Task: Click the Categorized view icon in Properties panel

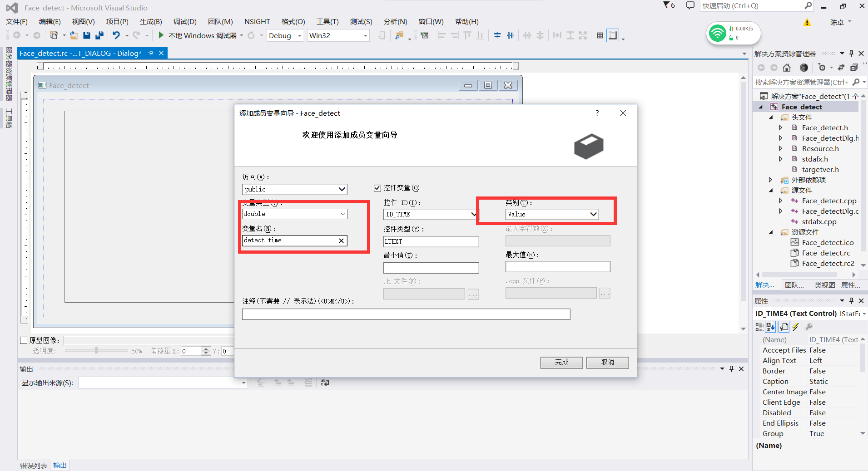Action: (759, 327)
